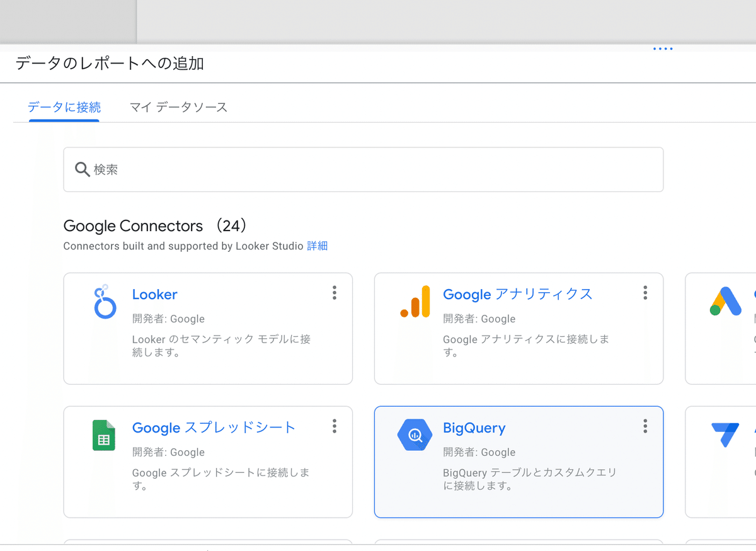The width and height of the screenshot is (756, 551).
Task: Select the Looker connector title
Action: tap(154, 295)
